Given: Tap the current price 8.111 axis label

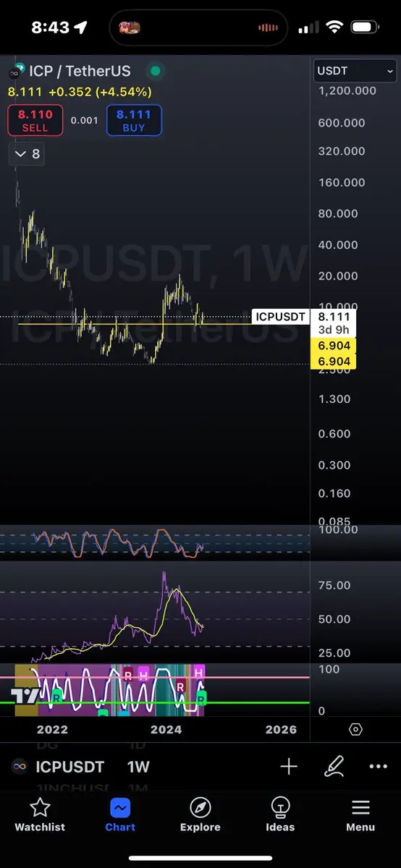Looking at the screenshot, I should 334,317.
